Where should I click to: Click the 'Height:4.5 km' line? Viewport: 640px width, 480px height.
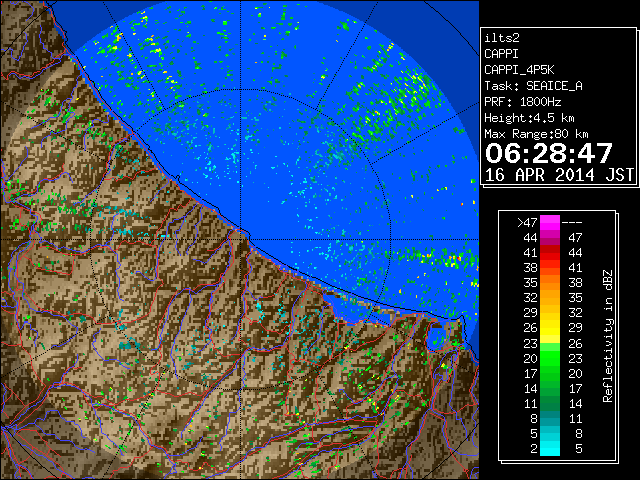pos(529,118)
